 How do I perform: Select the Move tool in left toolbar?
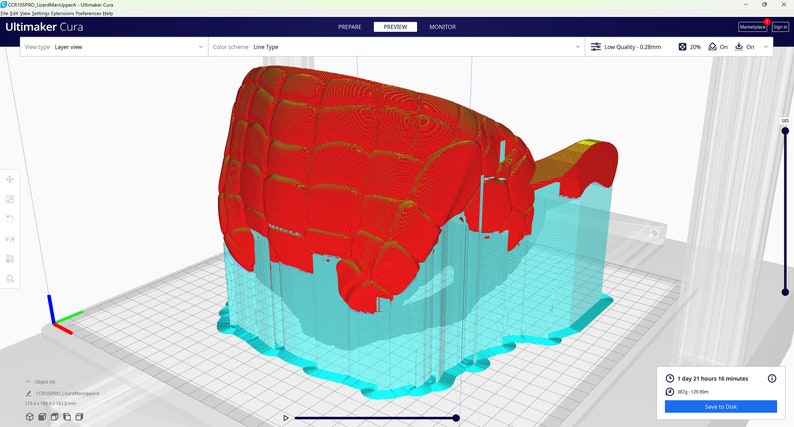point(10,179)
